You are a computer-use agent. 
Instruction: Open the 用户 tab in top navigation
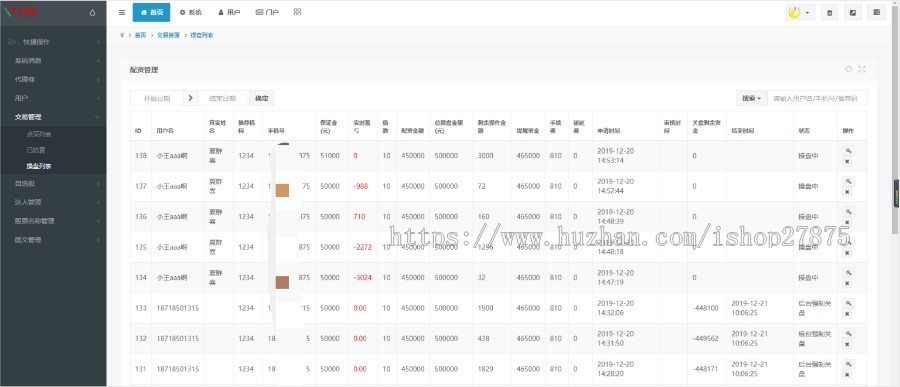click(x=229, y=12)
